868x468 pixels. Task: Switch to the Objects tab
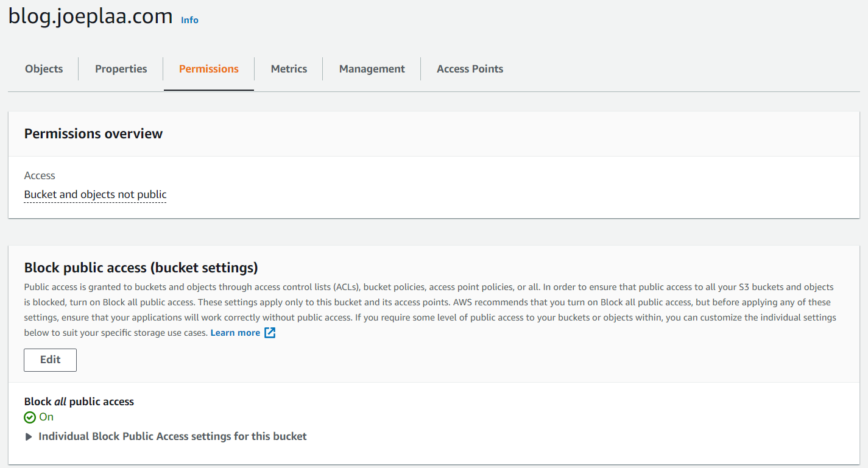point(44,69)
